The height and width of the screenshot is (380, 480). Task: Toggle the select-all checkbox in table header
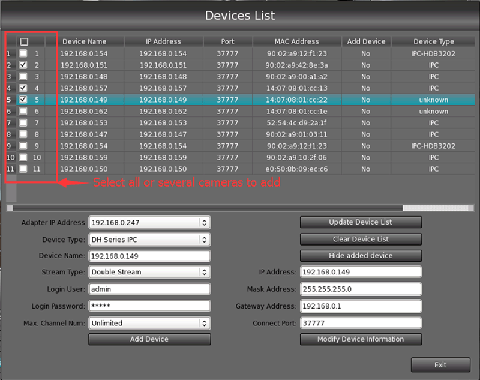pos(24,42)
